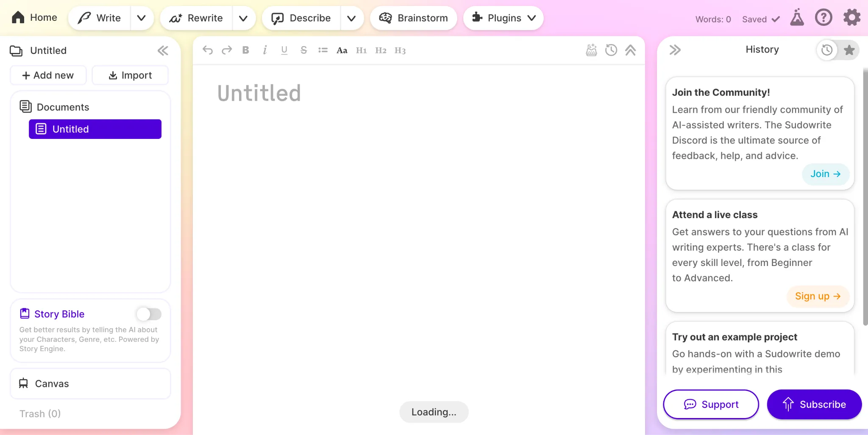Click the Import button
The width and height of the screenshot is (868, 435).
(130, 75)
